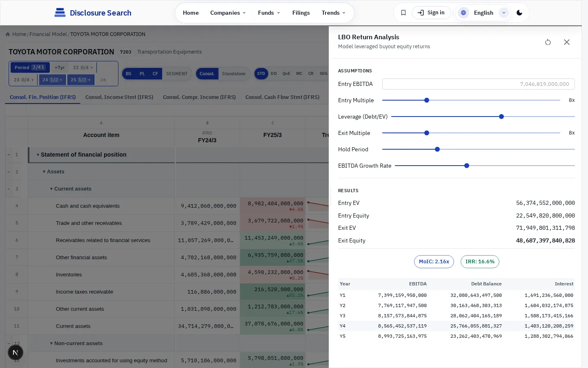
Task: Click the FY25/3 column header
Action: [272, 135]
